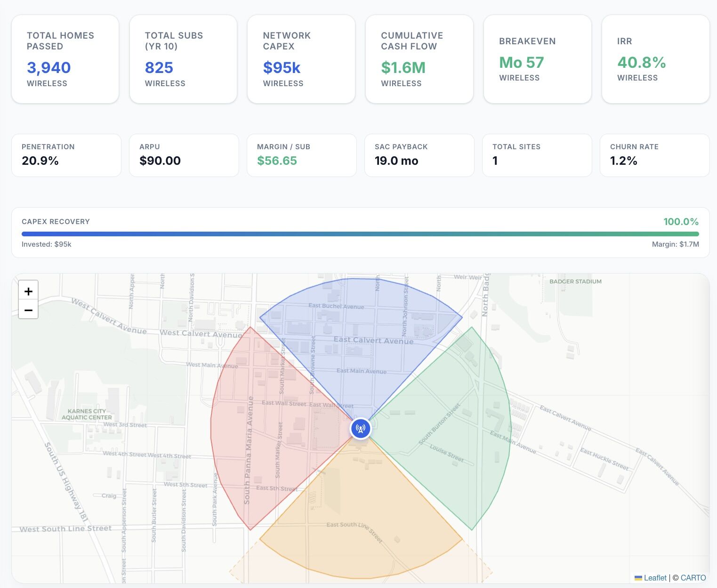This screenshot has height=588, width=717.
Task: Click the Badger Stadium map label
Action: click(x=575, y=282)
